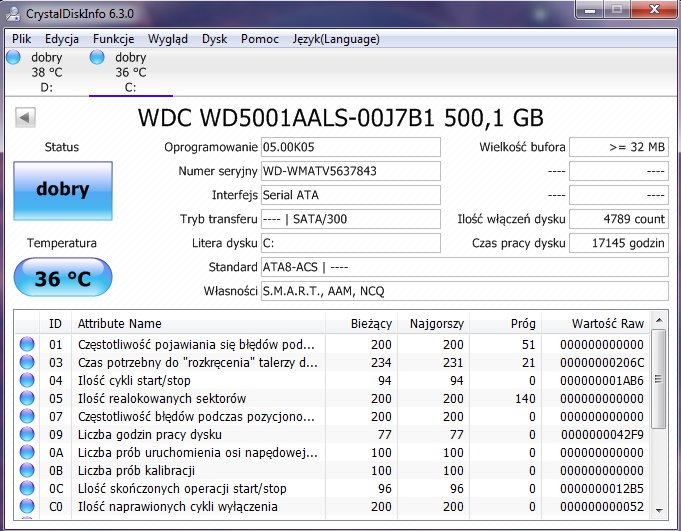Screen dimensions: 681x531
Task: Click the Oprogramowanie field 05.00K05
Action: click(x=350, y=147)
